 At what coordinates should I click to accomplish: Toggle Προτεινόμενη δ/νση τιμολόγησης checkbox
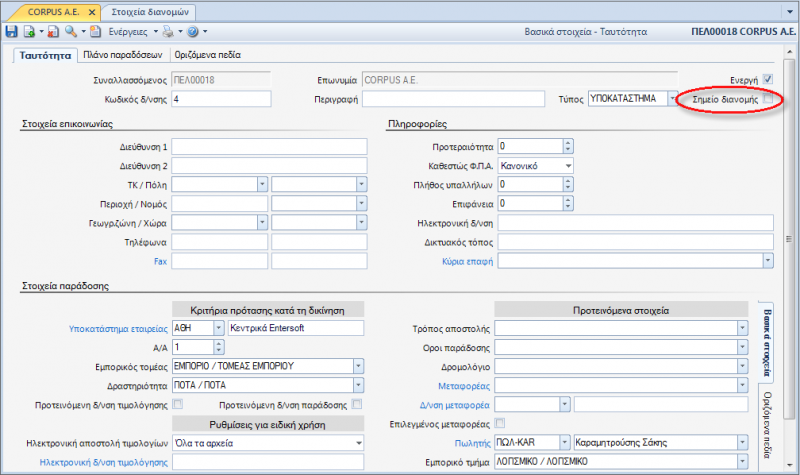coord(178,404)
